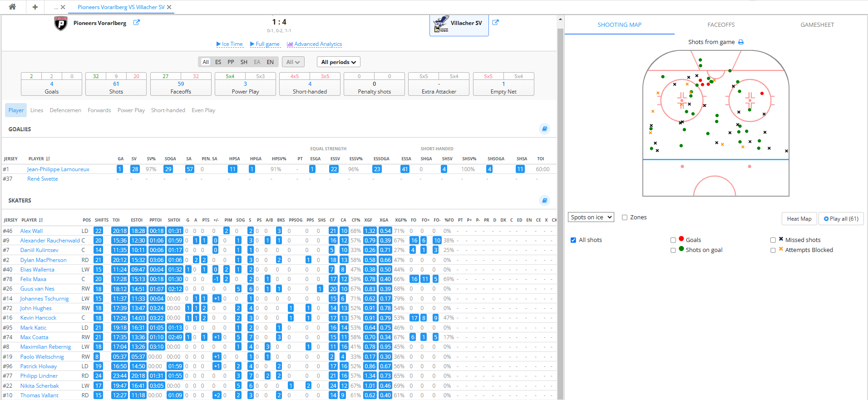
Task: Click the home icon in tab bar
Action: [12, 7]
